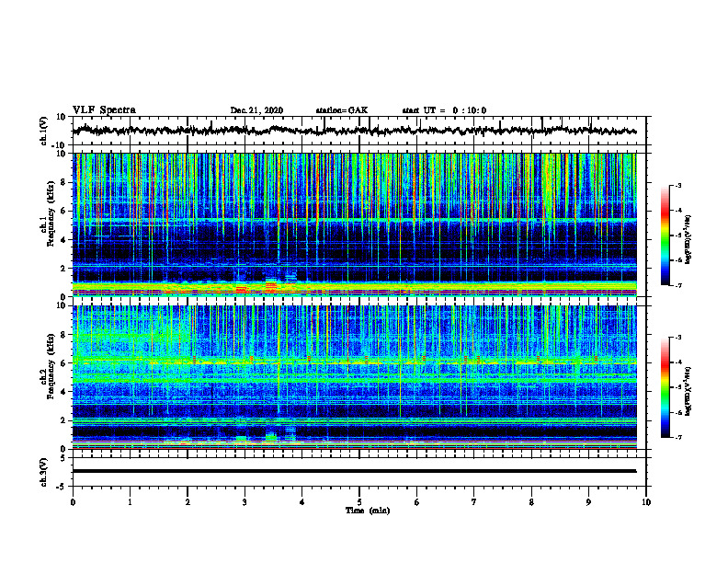This screenshot has height=563, width=728.
Task: Click the ch.2 spectrogram color bar
Action: coord(665,387)
